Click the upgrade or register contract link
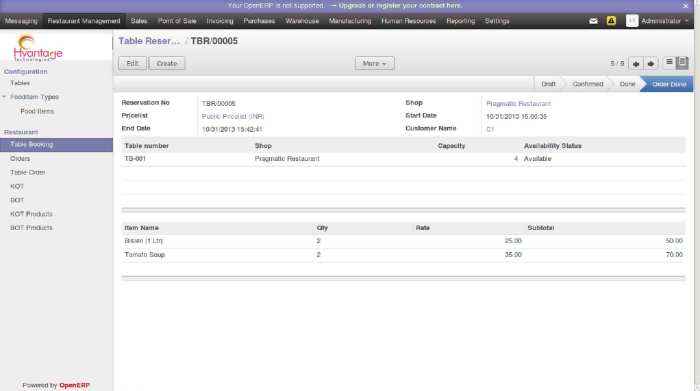The image size is (700, 391). (x=400, y=6)
